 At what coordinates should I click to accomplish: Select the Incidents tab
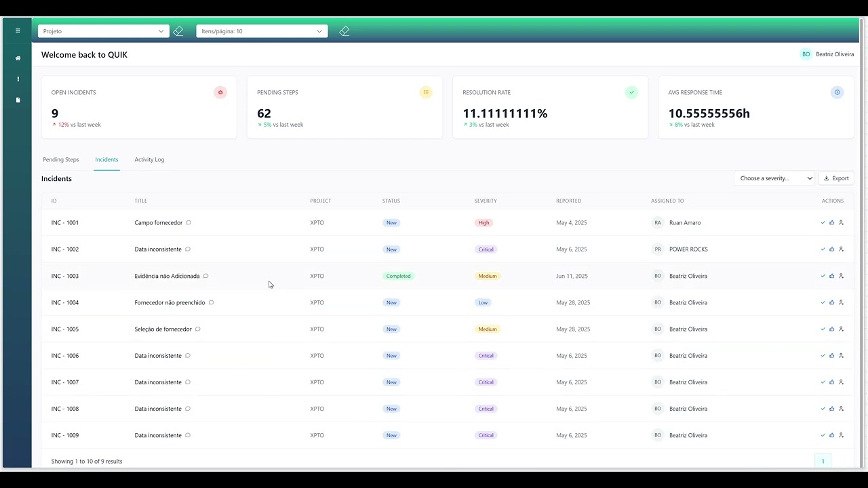[106, 160]
